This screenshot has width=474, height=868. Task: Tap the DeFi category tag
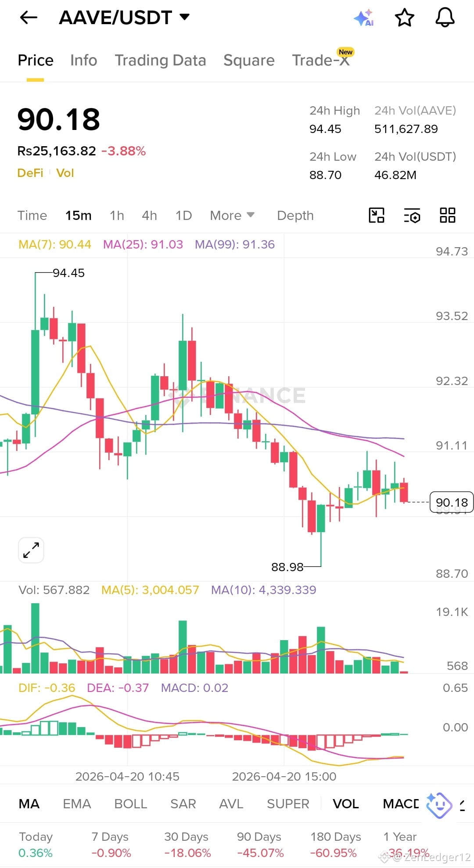coord(30,173)
